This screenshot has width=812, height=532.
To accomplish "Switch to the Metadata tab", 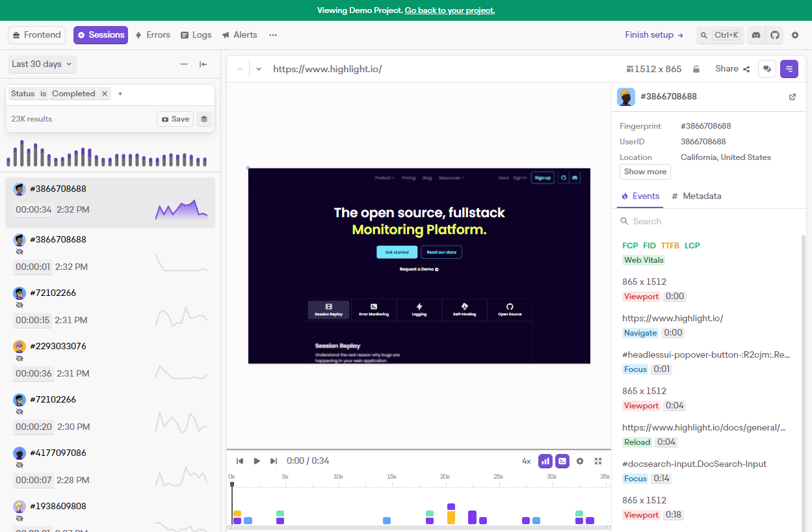I will pyautogui.click(x=696, y=196).
